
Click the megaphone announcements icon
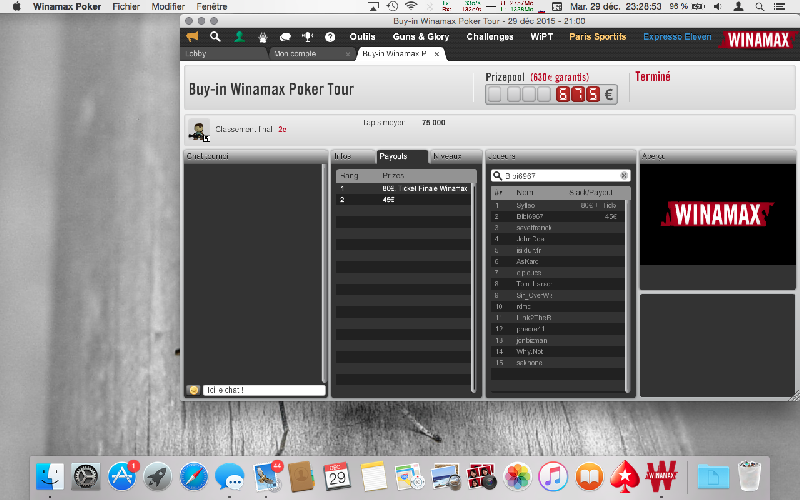[x=191, y=37]
